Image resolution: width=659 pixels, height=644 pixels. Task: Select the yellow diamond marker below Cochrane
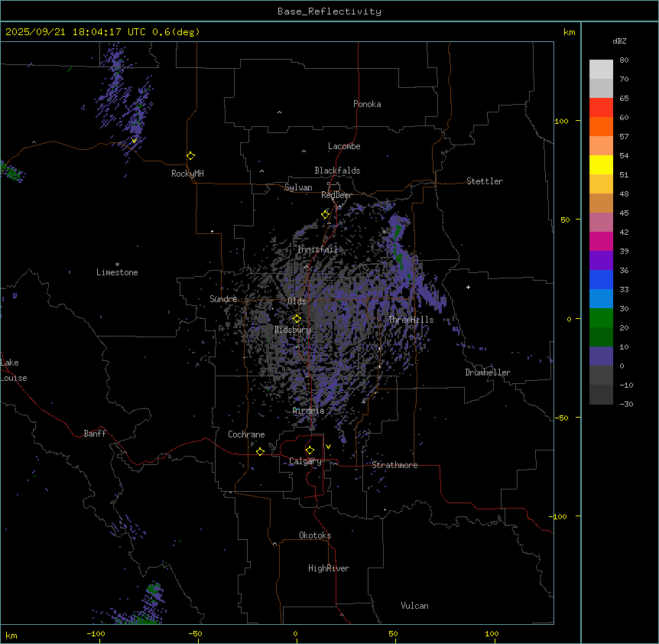(260, 452)
